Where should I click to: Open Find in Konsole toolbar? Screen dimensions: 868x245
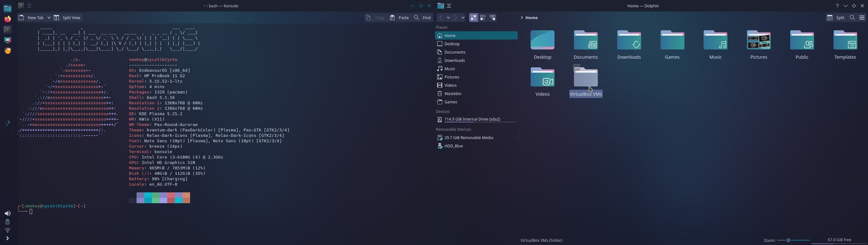pyautogui.click(x=422, y=18)
